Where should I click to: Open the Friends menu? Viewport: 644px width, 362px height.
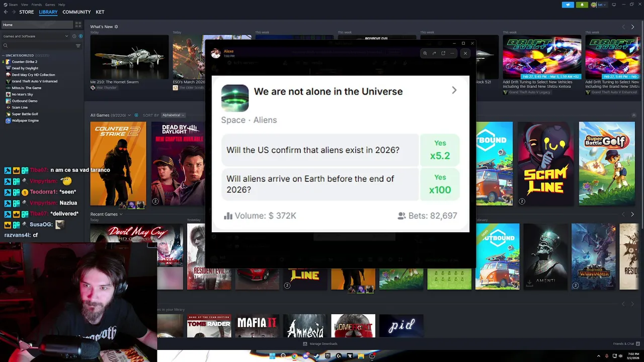(37, 5)
